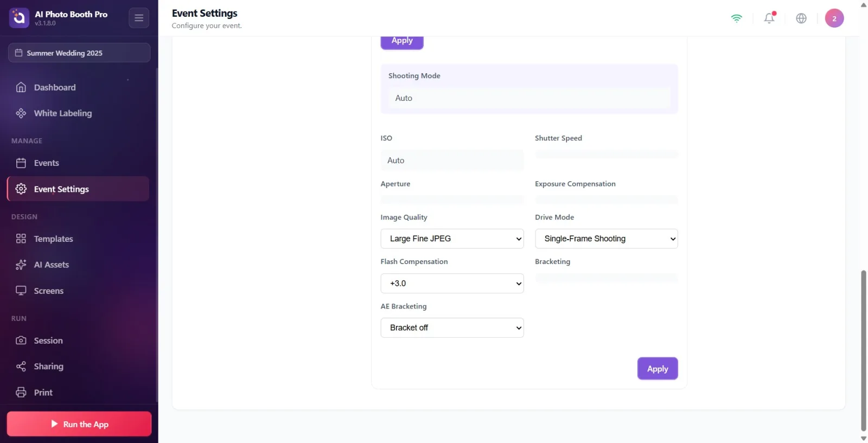Click the scrollbar up arrow
Image resolution: width=868 pixels, height=443 pixels.
pos(864,4)
